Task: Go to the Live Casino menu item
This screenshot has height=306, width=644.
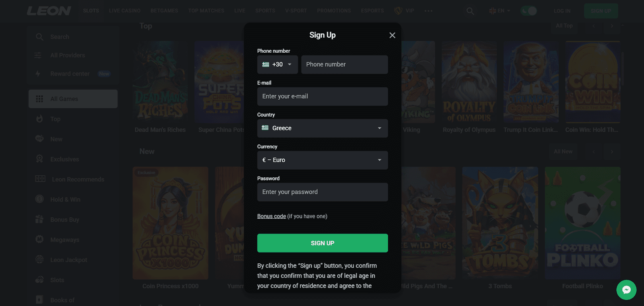Action: (125, 11)
